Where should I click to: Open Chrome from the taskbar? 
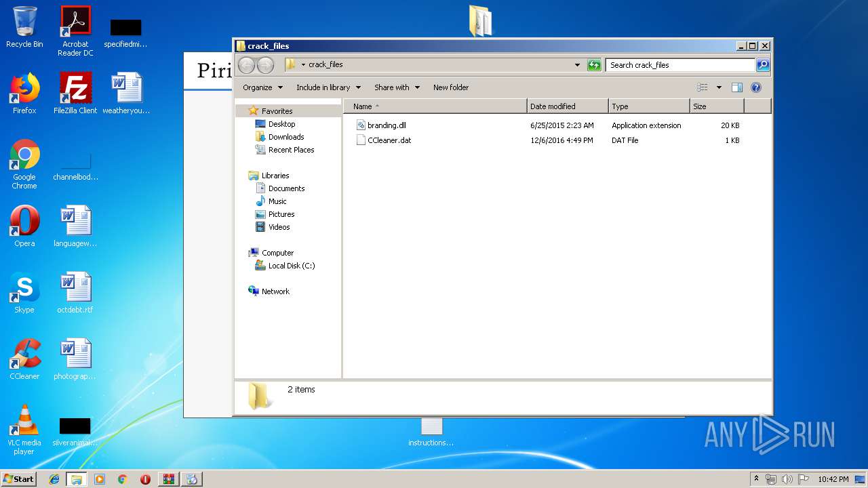(x=123, y=479)
